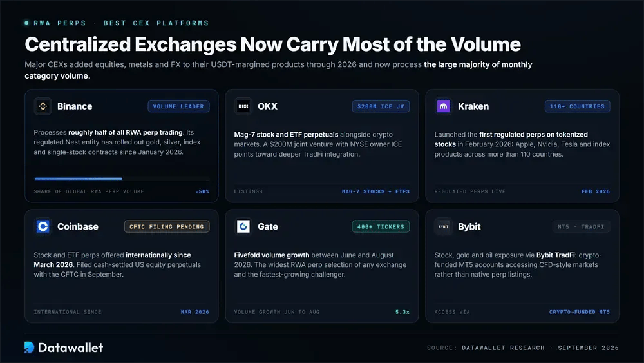The width and height of the screenshot is (644, 363).
Task: Click the Datawallet logo icon in footer
Action: pyautogui.click(x=29, y=348)
